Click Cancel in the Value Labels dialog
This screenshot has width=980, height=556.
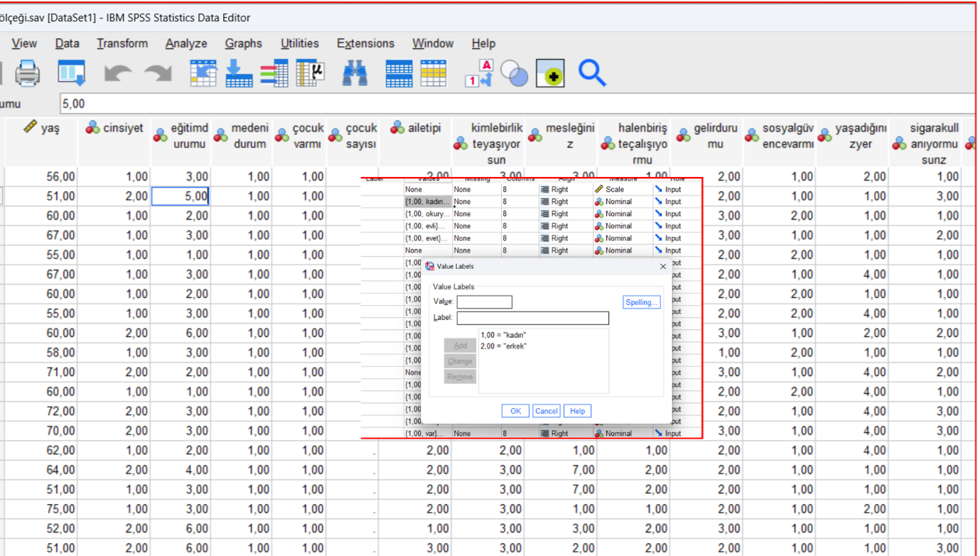pos(546,411)
